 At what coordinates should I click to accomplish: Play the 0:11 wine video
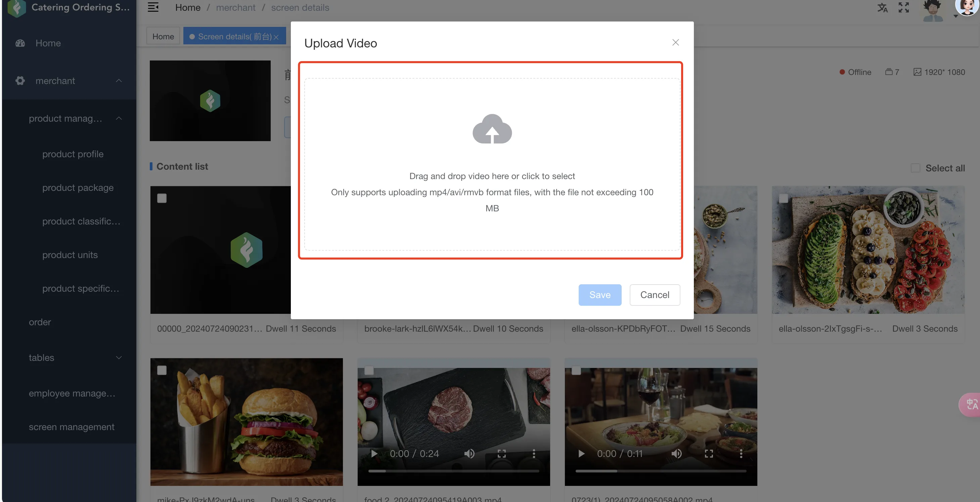coord(581,453)
